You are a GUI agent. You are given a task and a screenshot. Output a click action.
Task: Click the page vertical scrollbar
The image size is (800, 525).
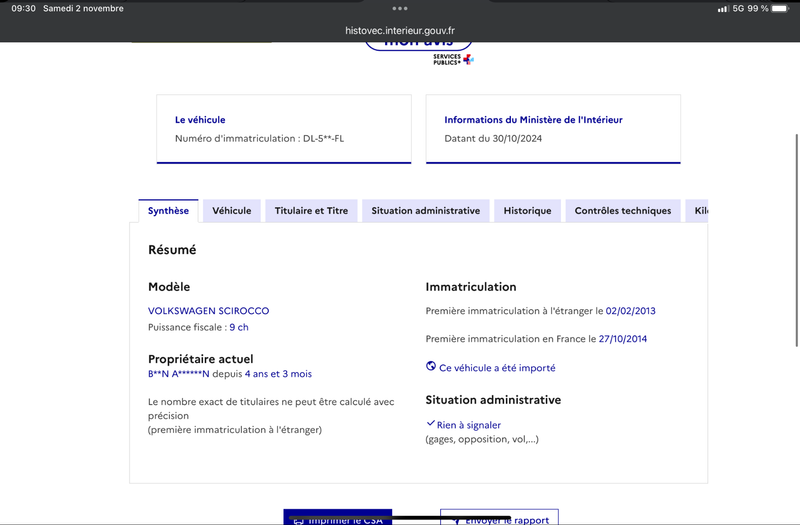tap(796, 240)
